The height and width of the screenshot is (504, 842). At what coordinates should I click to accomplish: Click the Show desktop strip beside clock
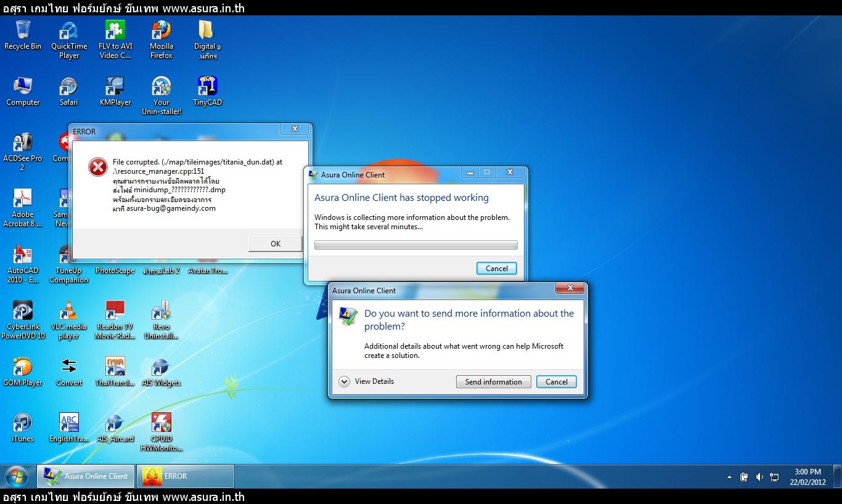pyautogui.click(x=838, y=476)
